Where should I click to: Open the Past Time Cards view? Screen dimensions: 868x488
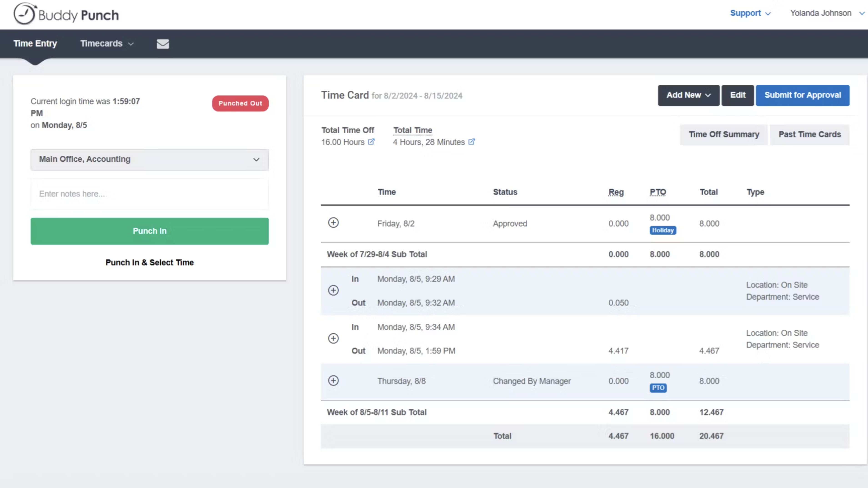[x=809, y=135]
